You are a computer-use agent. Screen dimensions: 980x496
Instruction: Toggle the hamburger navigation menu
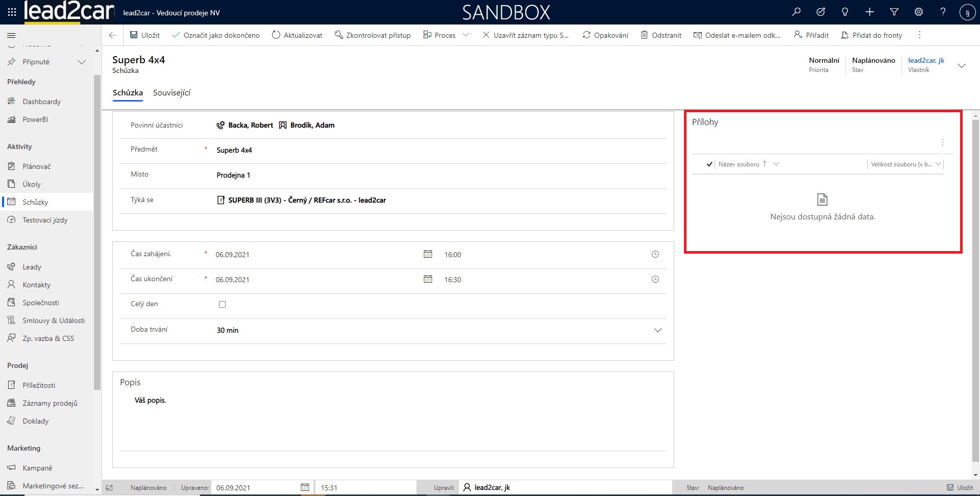click(11, 35)
